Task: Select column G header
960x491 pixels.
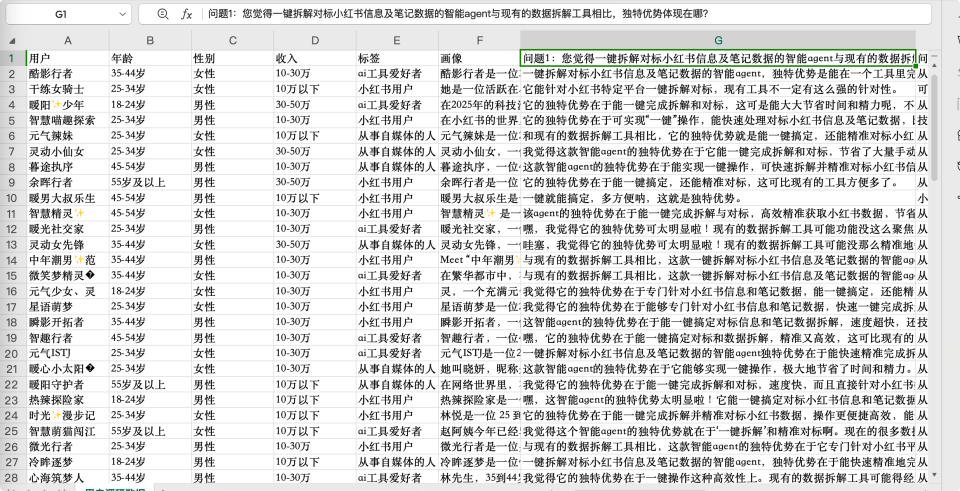Action: pyautogui.click(x=718, y=40)
